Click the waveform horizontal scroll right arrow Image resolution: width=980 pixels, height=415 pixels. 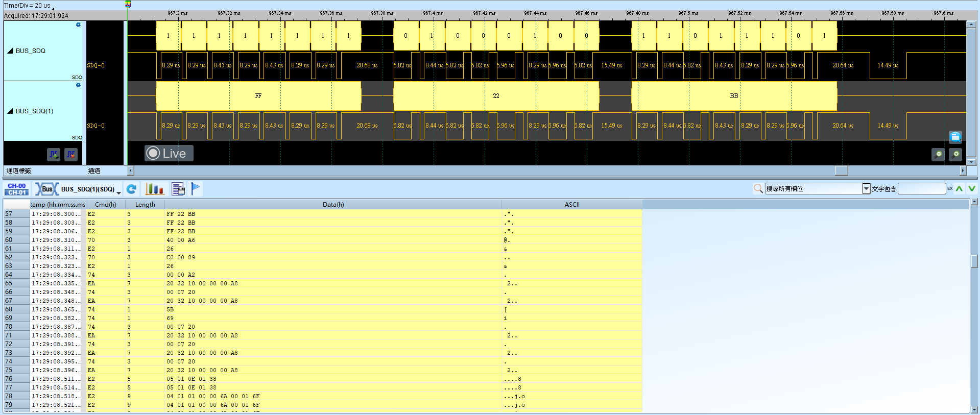click(963, 170)
